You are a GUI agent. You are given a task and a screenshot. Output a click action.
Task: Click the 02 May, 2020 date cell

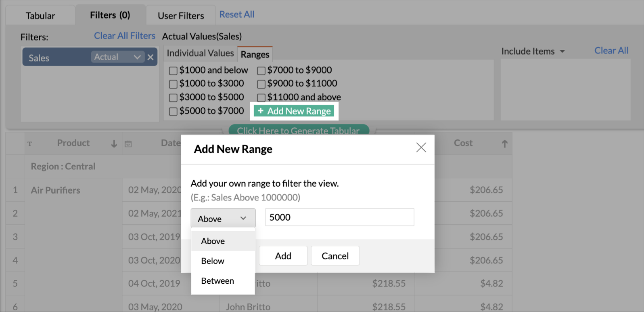pos(155,190)
